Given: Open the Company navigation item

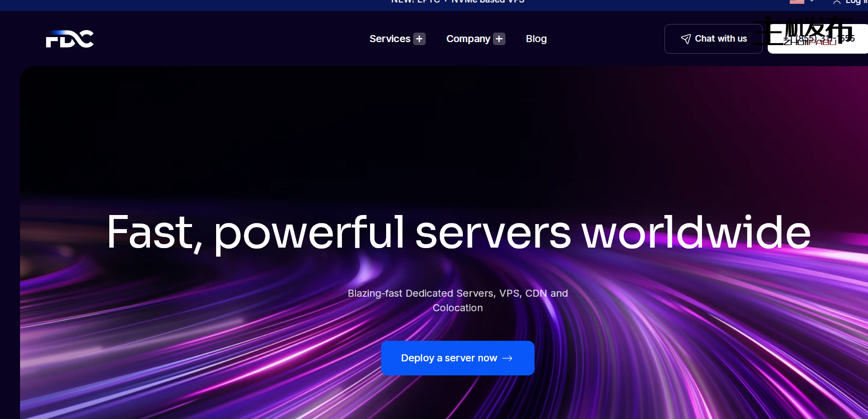Looking at the screenshot, I should point(468,39).
